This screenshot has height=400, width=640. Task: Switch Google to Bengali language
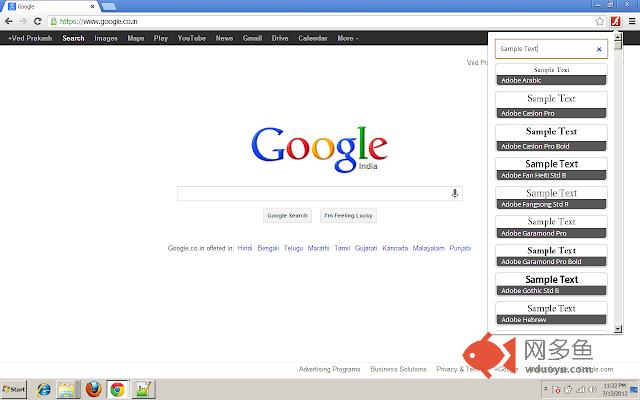(x=268, y=248)
